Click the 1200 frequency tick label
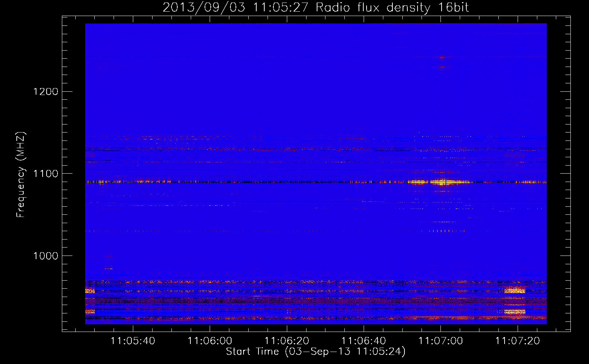Screen dimensions: 589x364 click(x=46, y=91)
